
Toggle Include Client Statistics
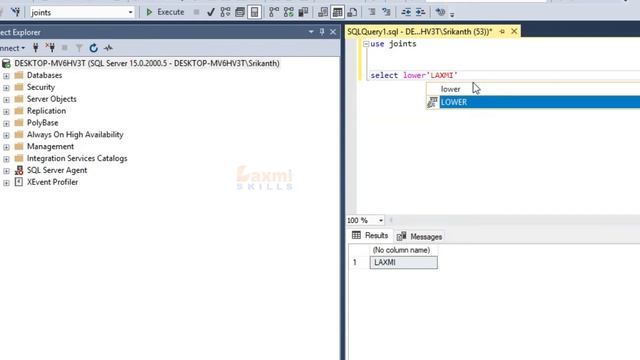(303, 13)
